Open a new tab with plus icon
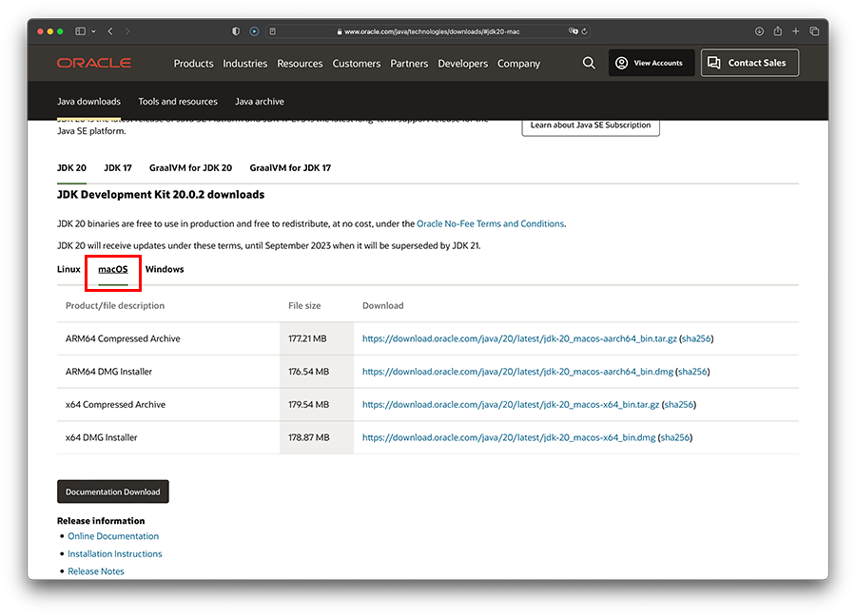 click(x=796, y=31)
